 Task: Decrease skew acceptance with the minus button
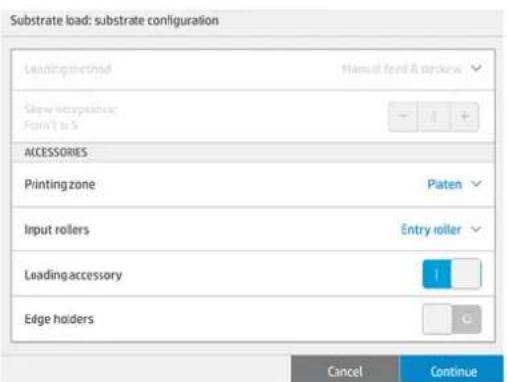pos(403,116)
